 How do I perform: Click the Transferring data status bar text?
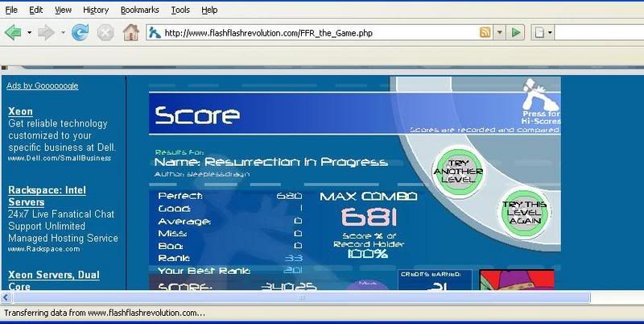pos(105,313)
